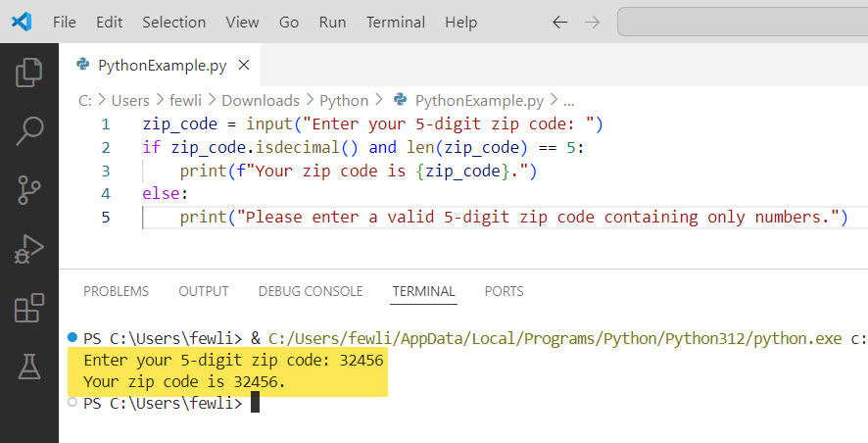Viewport: 868px width, 443px height.
Task: Open the Selection menu
Action: coord(173,23)
